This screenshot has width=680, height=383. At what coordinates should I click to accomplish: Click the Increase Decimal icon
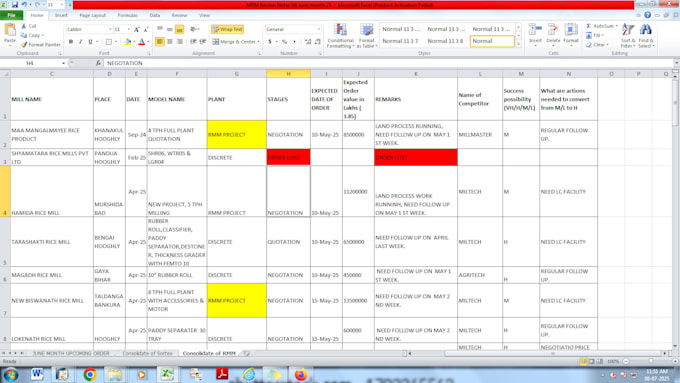point(308,42)
